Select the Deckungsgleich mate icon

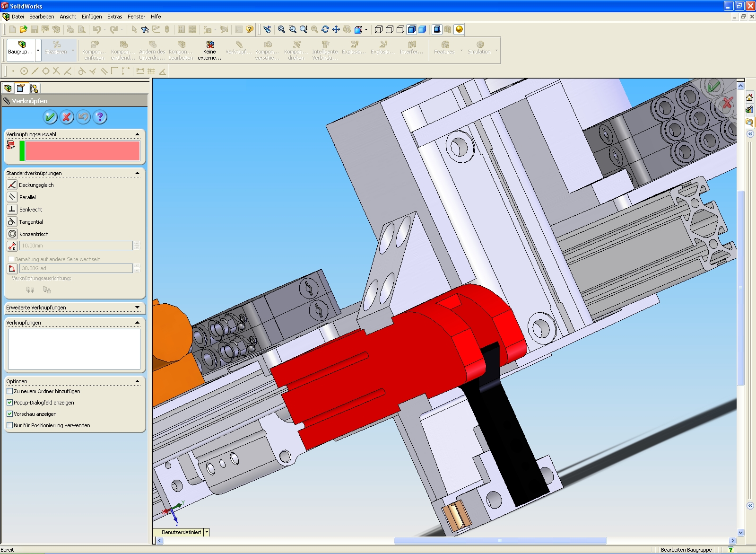[x=12, y=185]
